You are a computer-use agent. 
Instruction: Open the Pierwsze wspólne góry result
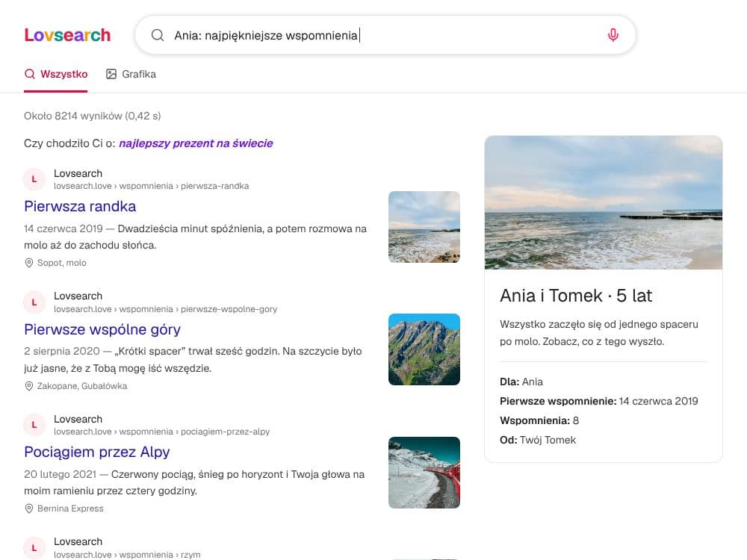pyautogui.click(x=102, y=329)
